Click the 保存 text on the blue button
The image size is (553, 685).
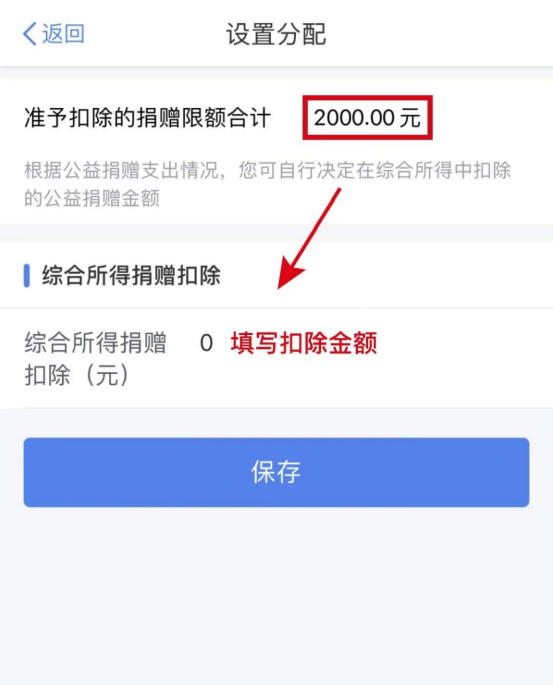276,472
